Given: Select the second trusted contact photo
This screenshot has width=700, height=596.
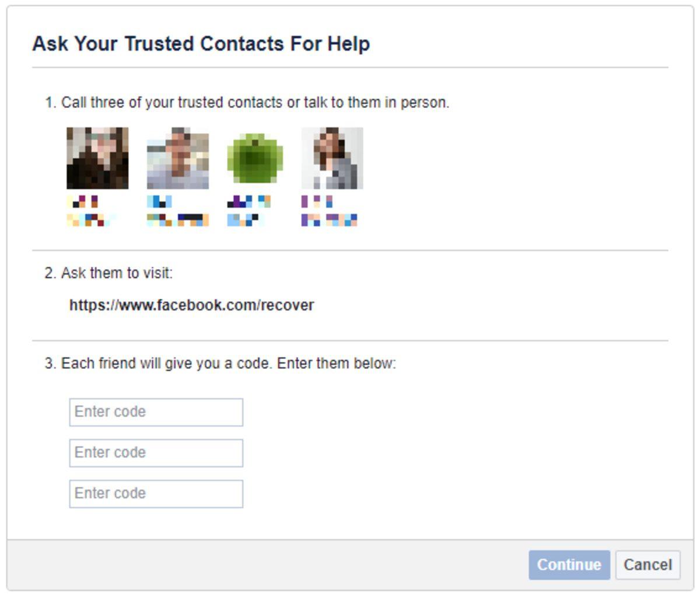Looking at the screenshot, I should point(178,158).
